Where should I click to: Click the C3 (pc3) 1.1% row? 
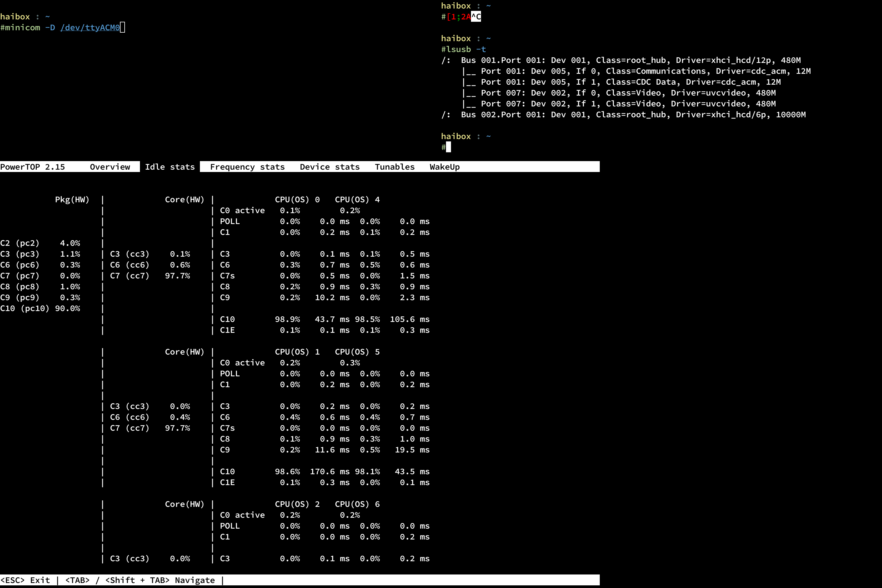tap(40, 254)
